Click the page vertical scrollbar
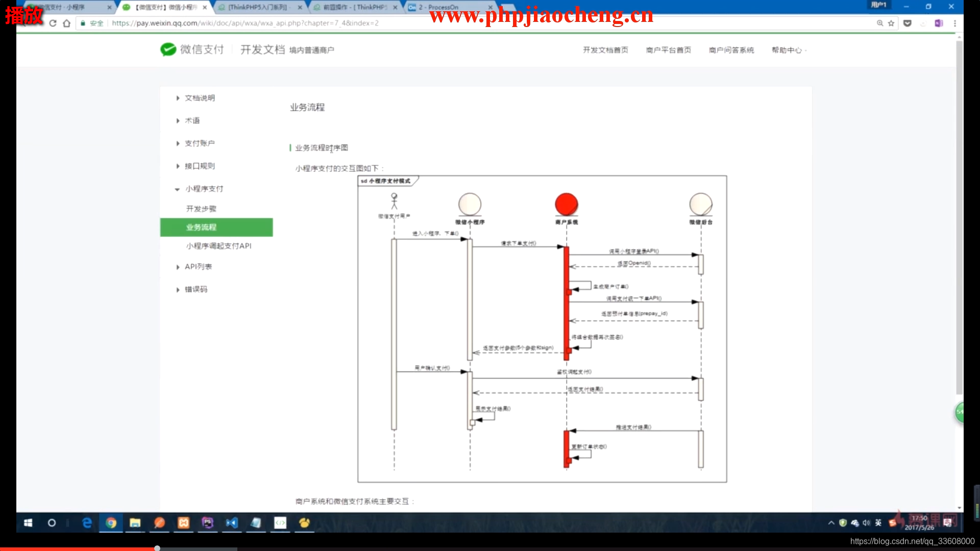The image size is (980, 551). click(959, 217)
